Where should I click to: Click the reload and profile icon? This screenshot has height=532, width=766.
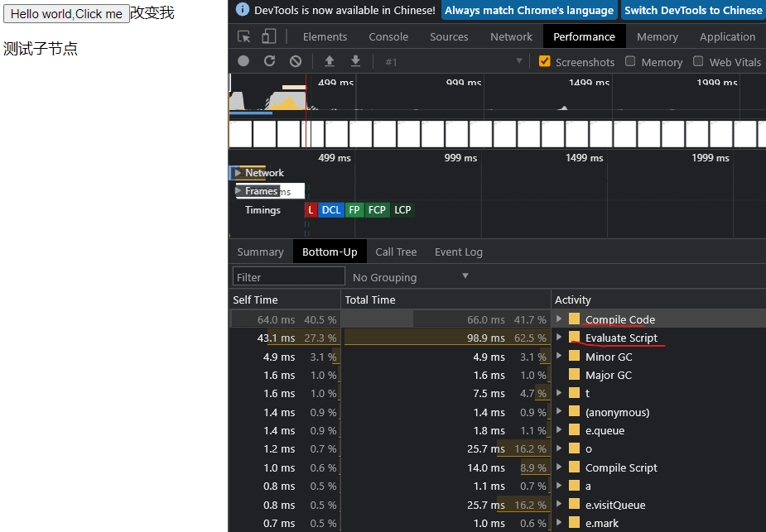pyautogui.click(x=269, y=61)
